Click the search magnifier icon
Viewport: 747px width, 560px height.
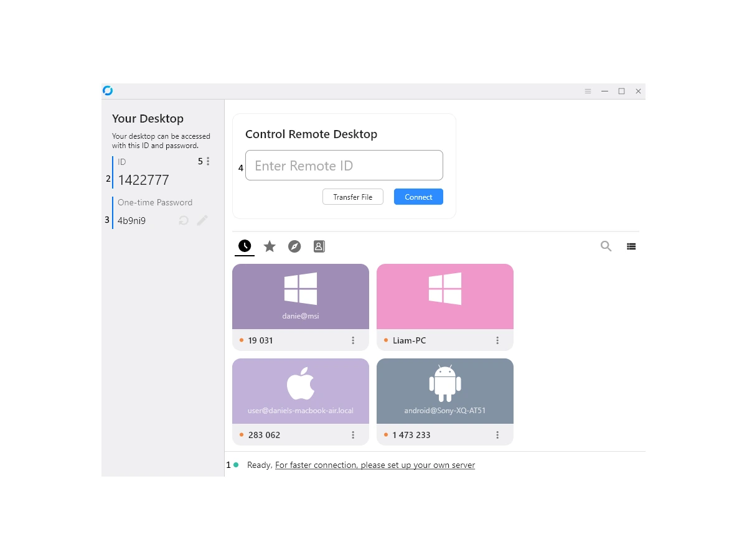point(606,246)
